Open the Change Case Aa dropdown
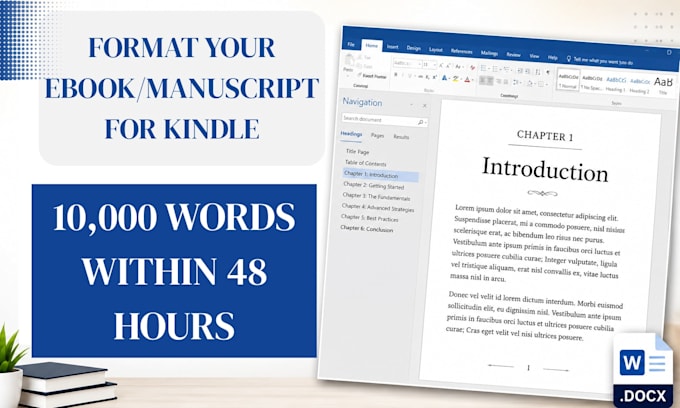This screenshot has width=680, height=408. (458, 67)
